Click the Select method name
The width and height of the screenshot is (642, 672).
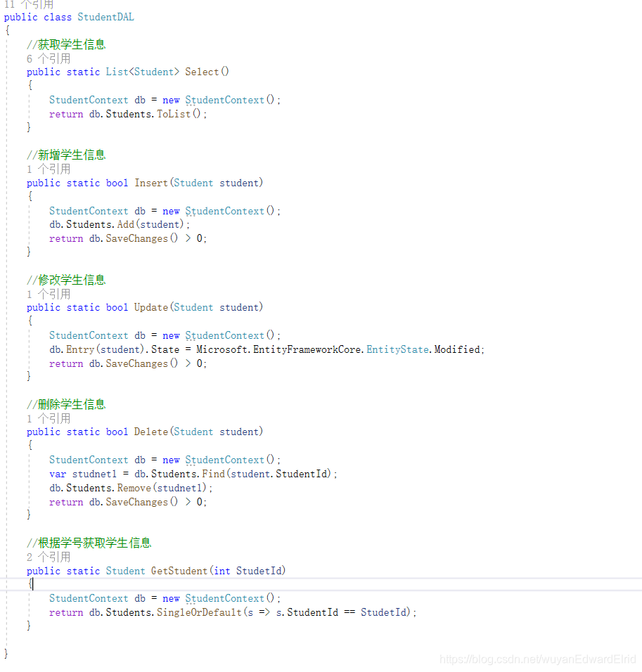coord(200,71)
